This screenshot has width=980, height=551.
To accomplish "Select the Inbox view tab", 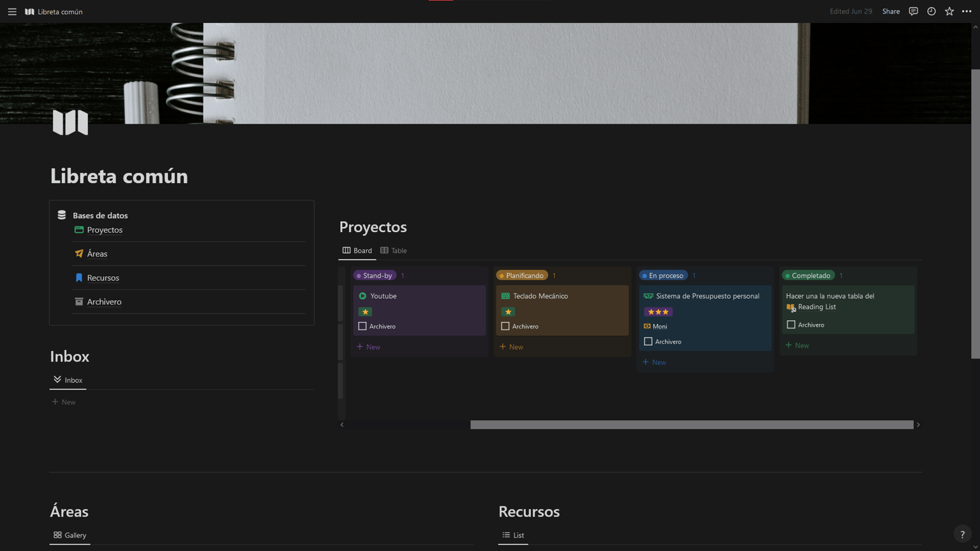I will pos(68,380).
